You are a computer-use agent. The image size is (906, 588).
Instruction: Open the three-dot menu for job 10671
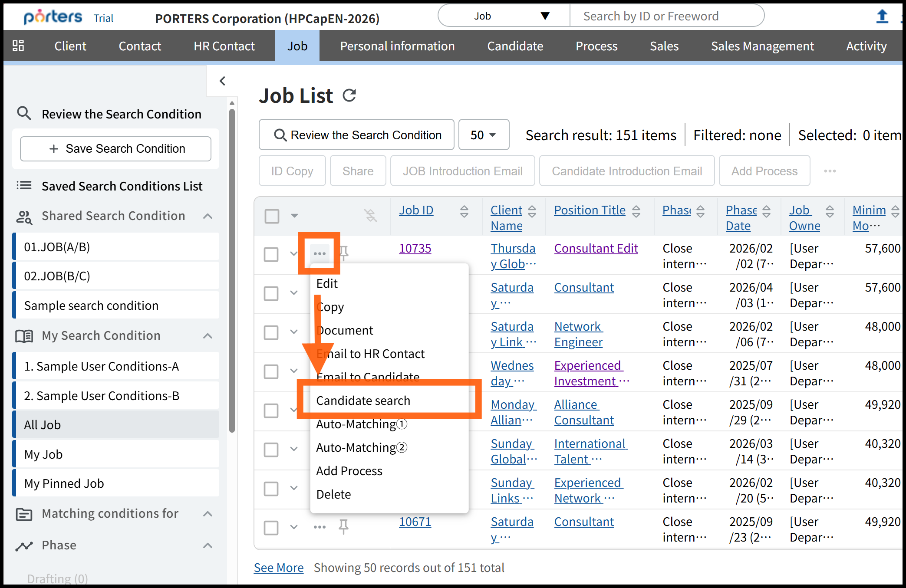[x=320, y=527]
